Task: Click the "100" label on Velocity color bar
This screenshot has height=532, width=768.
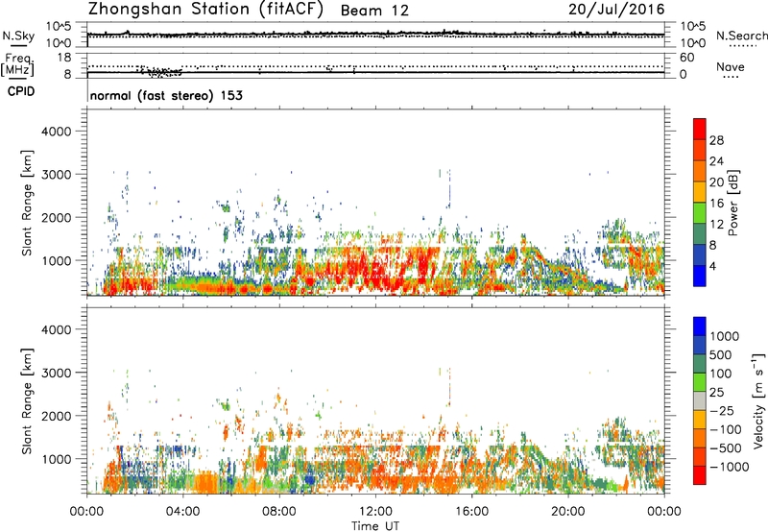Action: (720, 374)
